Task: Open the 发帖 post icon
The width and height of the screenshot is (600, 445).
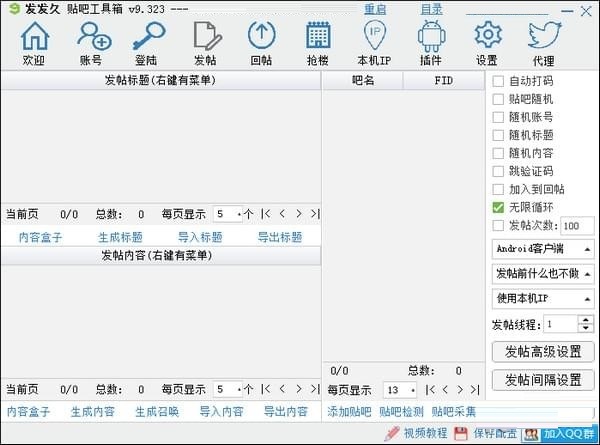Action: 207,36
